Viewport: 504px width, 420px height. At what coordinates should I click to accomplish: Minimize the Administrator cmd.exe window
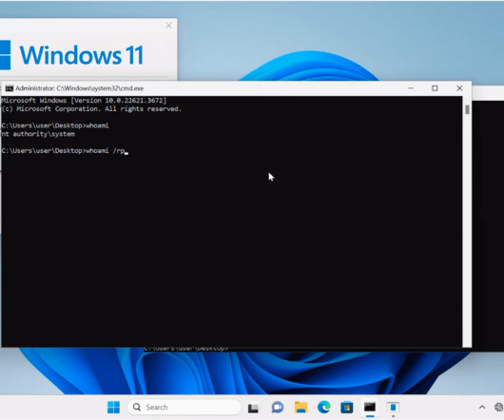(411, 88)
